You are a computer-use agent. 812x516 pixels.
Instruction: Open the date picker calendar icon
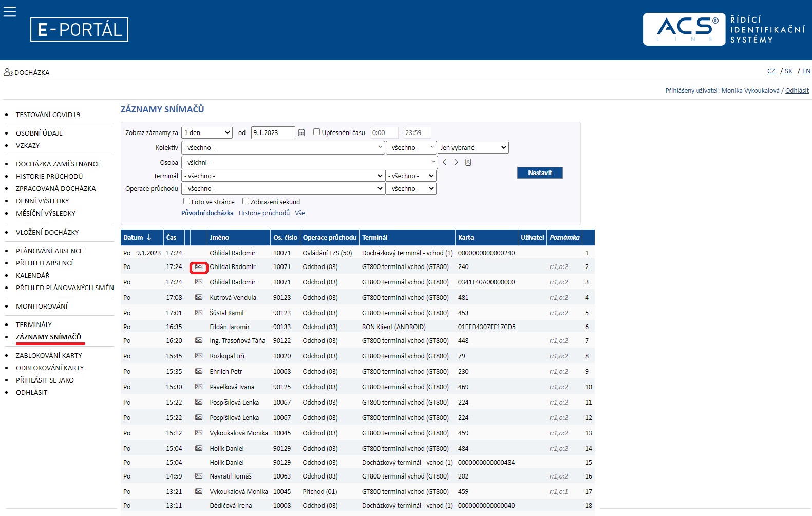pyautogui.click(x=301, y=132)
